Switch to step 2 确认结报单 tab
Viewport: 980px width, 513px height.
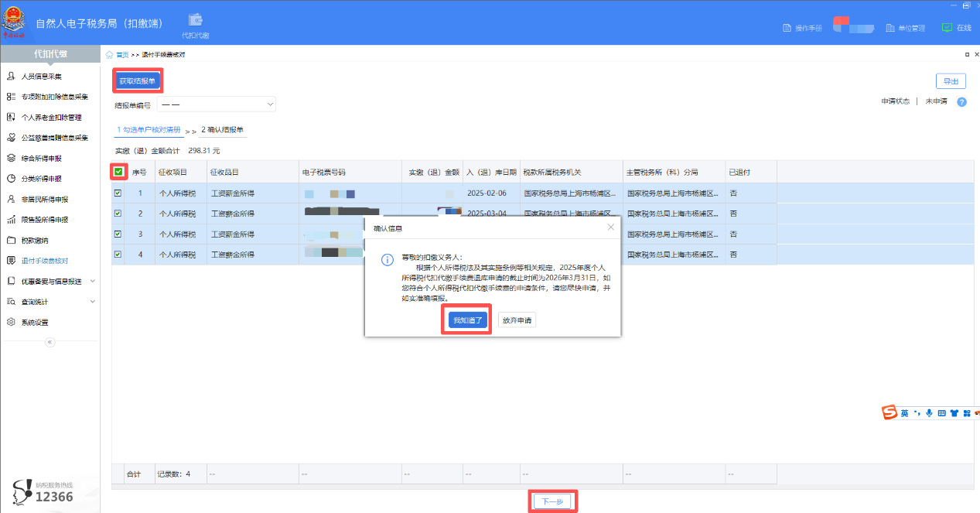(x=222, y=130)
